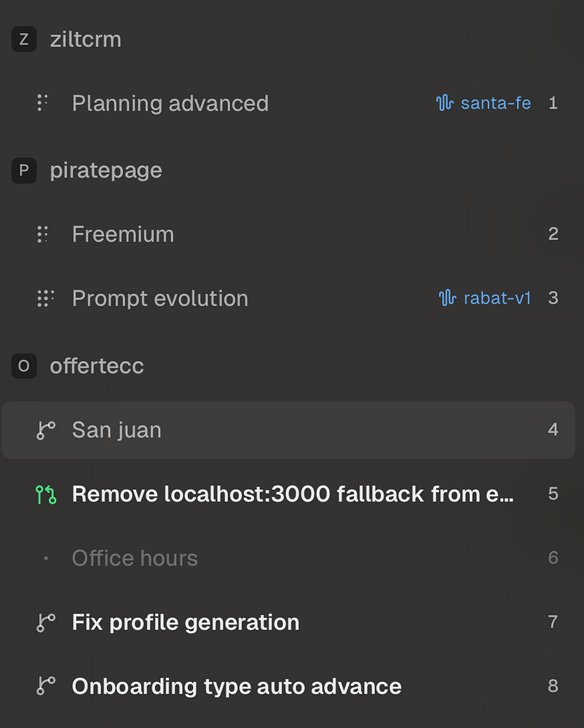
Task: Collapse the offertecc project group
Action: 97,366
